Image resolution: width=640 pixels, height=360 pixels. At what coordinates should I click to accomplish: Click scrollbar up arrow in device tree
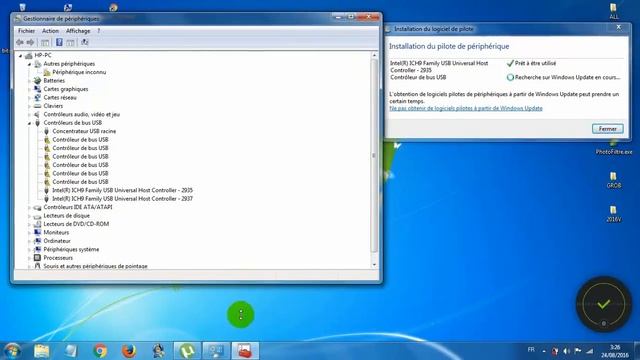coord(374,55)
